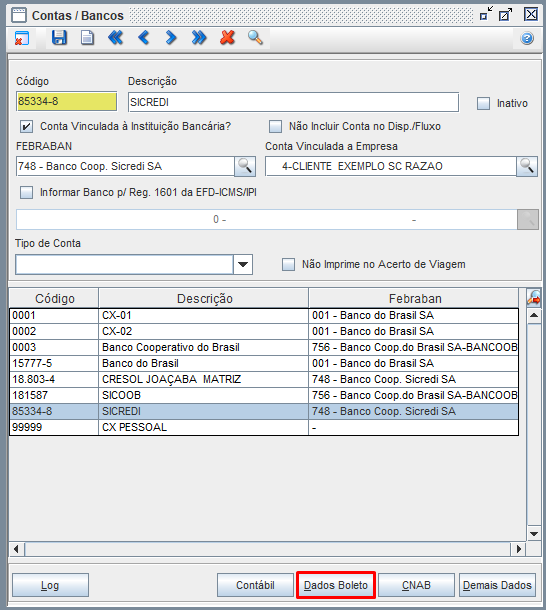Select the CX PESSOAL row in table

coord(264,427)
